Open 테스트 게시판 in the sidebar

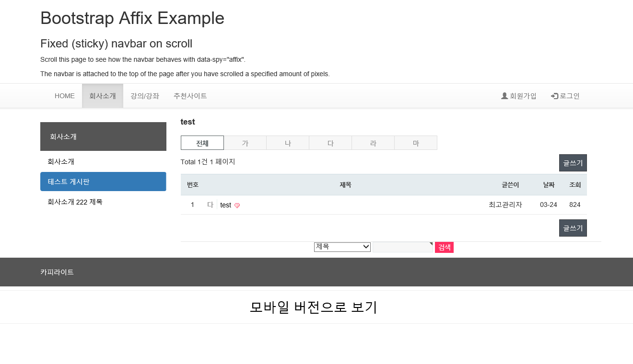pos(103,182)
